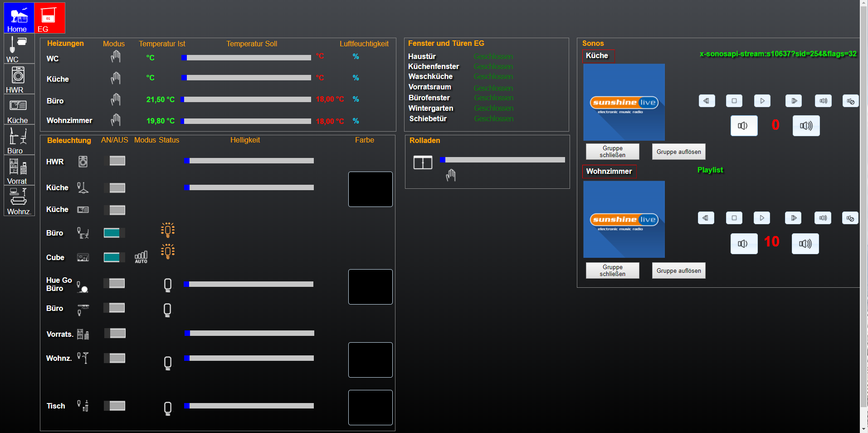Click Gruppe auflösen for Küche Sonos
Viewport: 868px width, 433px height.
coord(679,152)
